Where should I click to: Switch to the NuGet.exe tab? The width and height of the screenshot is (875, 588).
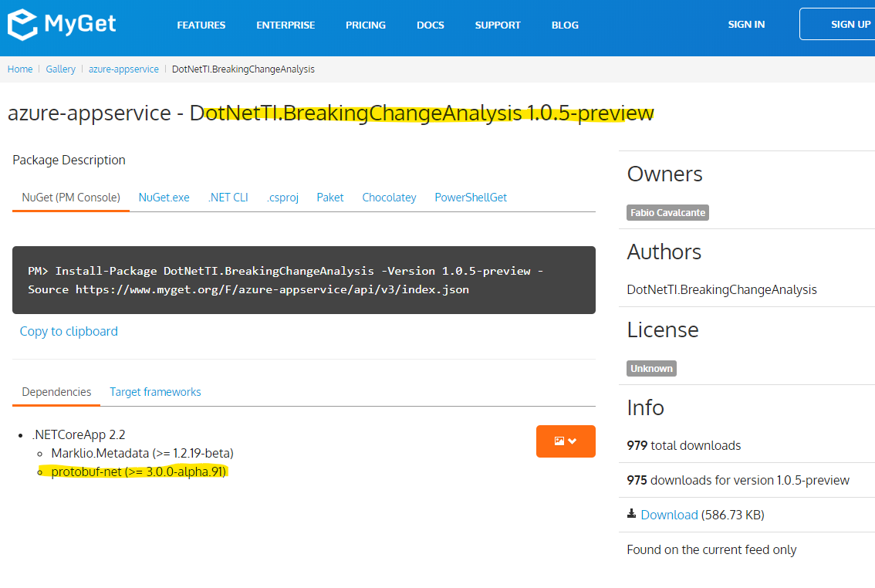(164, 198)
